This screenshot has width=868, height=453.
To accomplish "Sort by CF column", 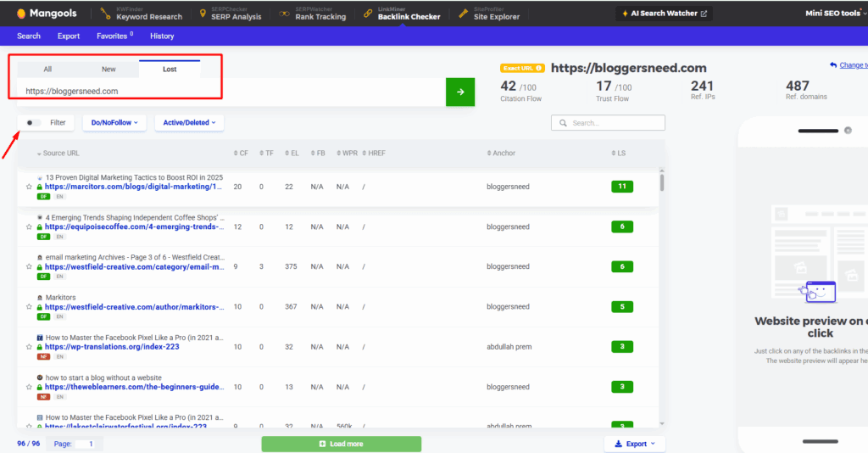I will (241, 154).
